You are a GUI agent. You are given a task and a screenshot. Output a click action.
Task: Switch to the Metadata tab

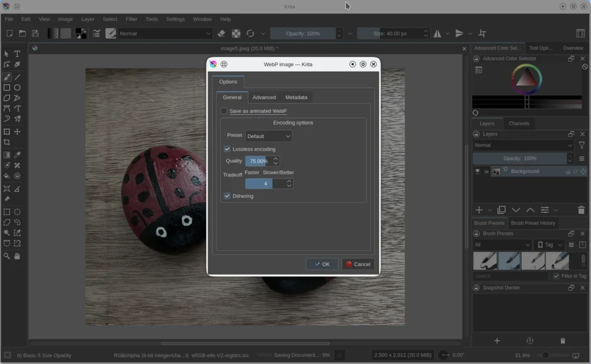point(296,97)
